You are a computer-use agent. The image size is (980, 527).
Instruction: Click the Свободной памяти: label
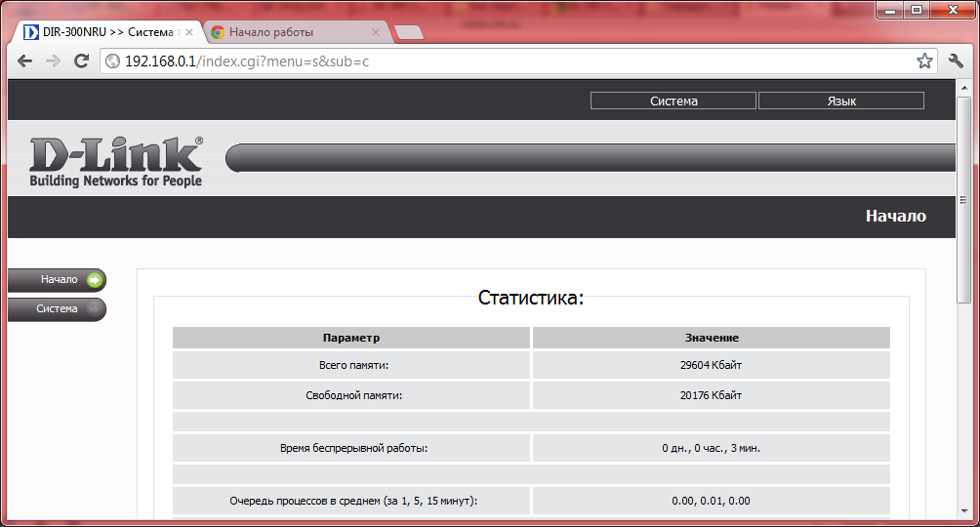353,395
